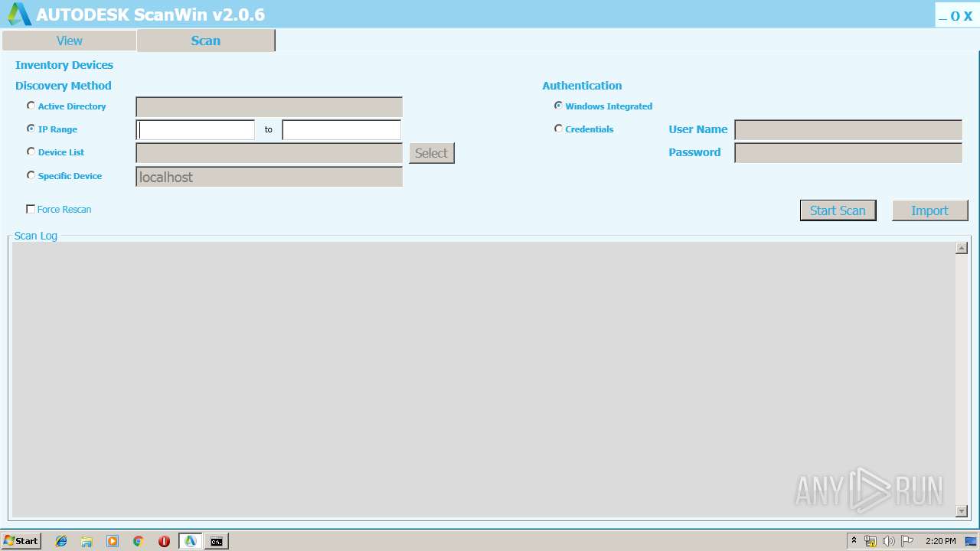Click Scan Log scrollbar up arrow
Image resolution: width=980 pixels, height=551 pixels.
[x=962, y=248]
